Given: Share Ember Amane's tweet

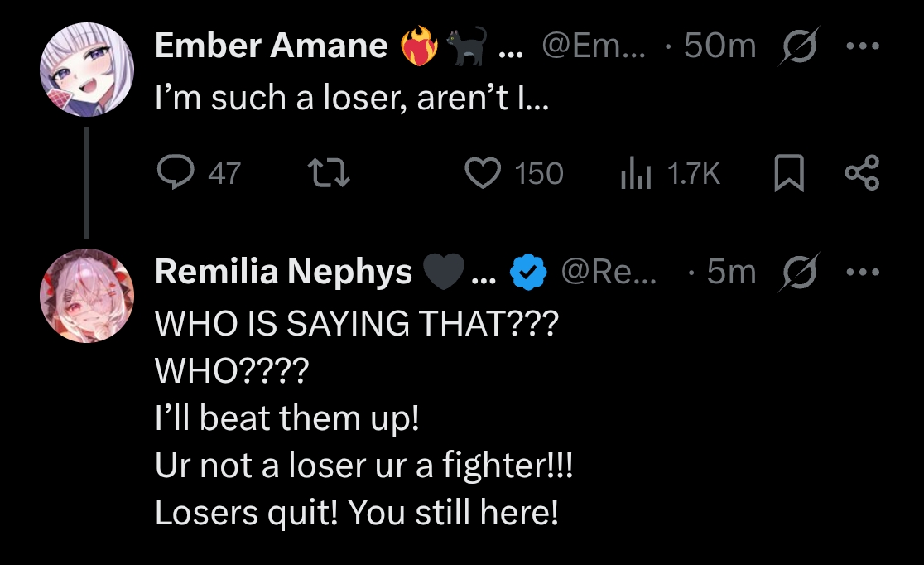Looking at the screenshot, I should coord(862,173).
